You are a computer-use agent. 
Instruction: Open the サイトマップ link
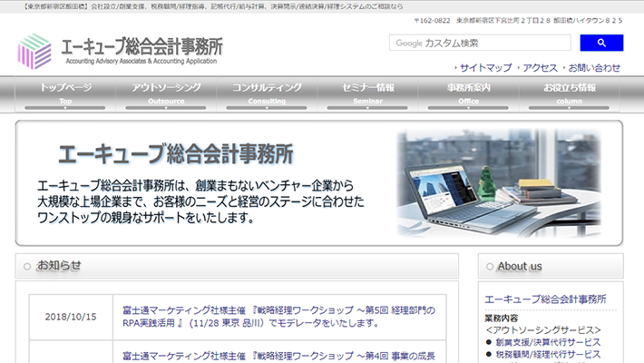486,68
